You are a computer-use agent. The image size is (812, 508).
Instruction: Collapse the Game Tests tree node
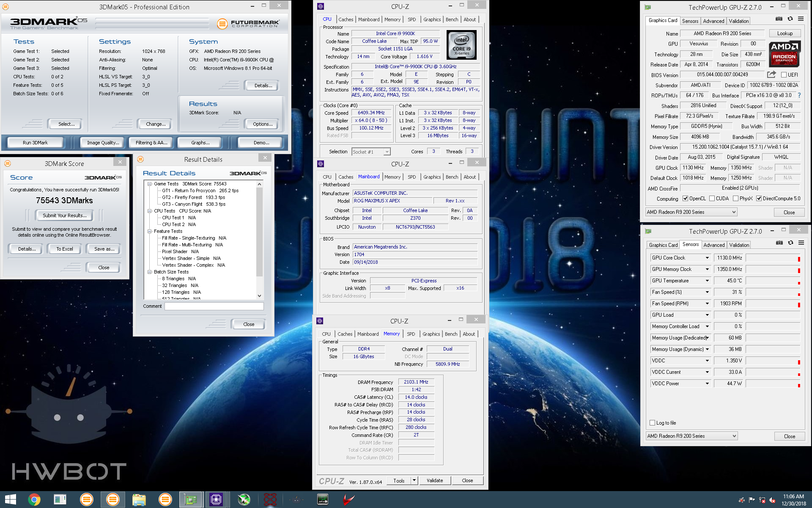(x=150, y=184)
